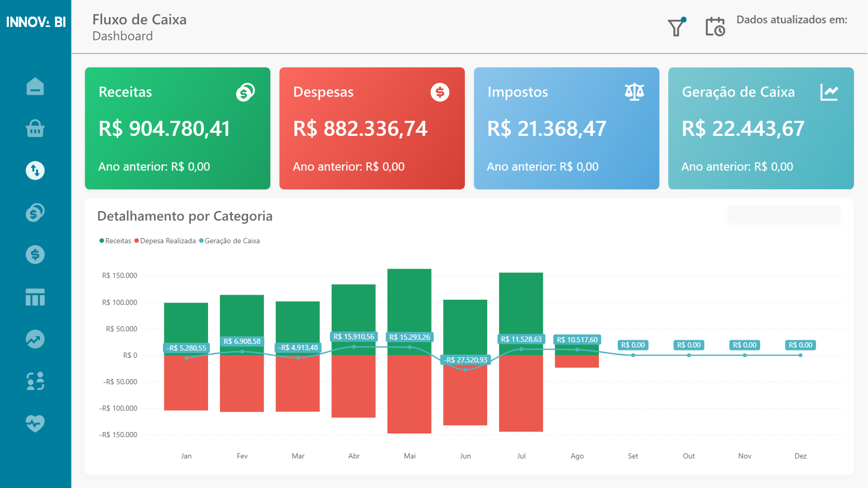Click the line chart icon on Geração de Caixa
This screenshot has height=488, width=868.
click(830, 91)
